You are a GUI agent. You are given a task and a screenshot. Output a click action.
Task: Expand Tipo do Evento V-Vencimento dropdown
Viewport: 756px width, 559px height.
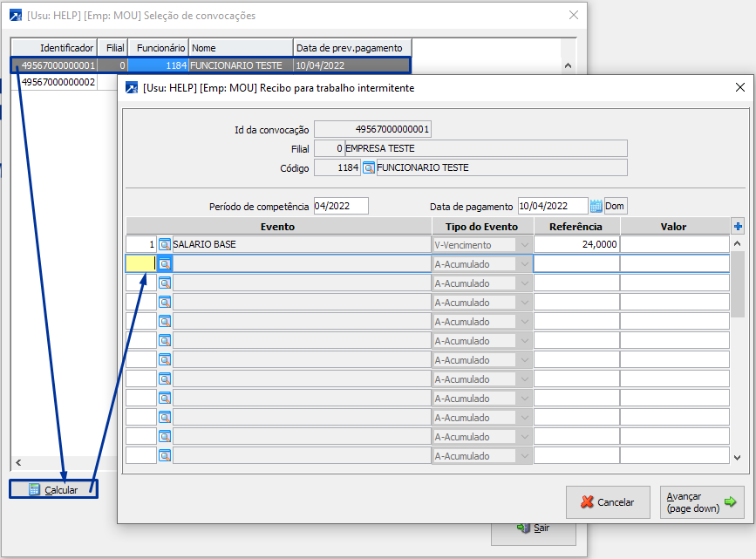[x=525, y=245]
